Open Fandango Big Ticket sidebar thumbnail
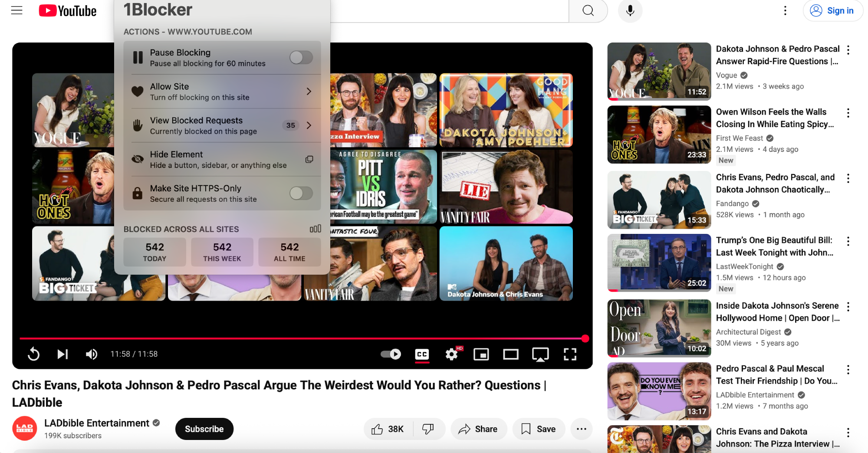Image resolution: width=868 pixels, height=453 pixels. [659, 200]
